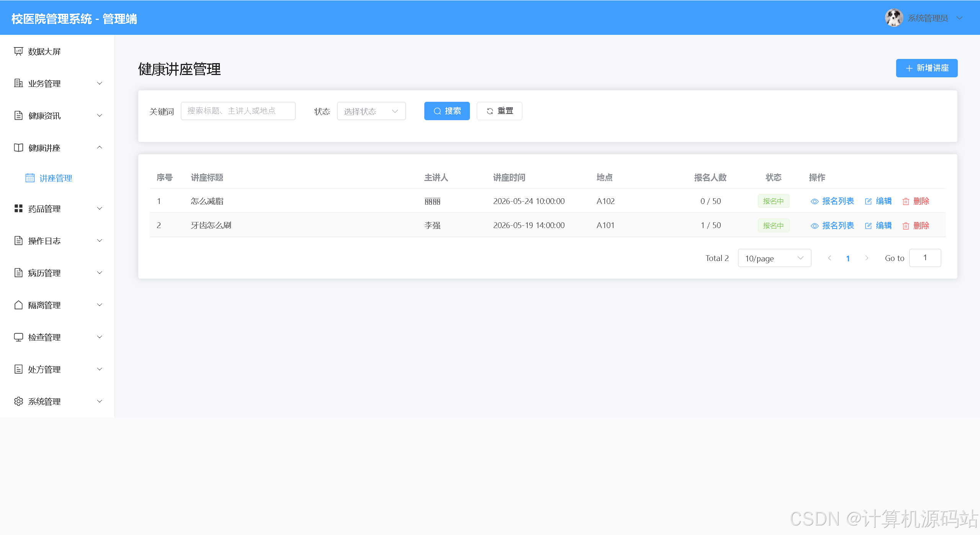Viewport: 980px width, 535px height.
Task: Click the edit pencil icon for 怎么减脂
Action: coord(868,201)
